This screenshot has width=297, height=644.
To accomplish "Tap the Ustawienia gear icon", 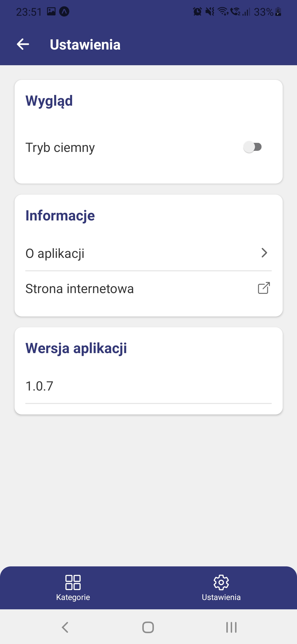I will [x=221, y=582].
